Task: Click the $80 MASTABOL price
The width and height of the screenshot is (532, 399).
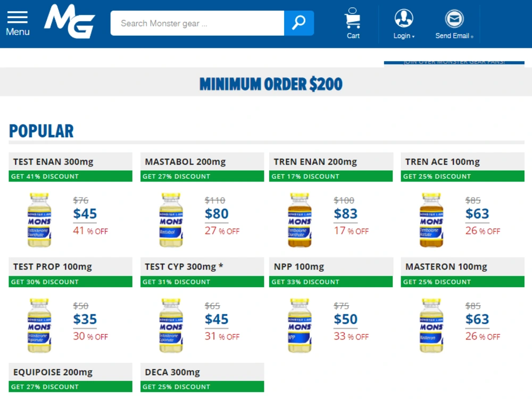Action: click(217, 214)
